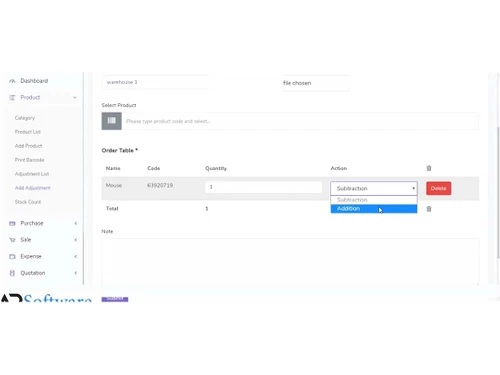Click the Product list icon in sidebar
The width and height of the screenshot is (500, 375).
tap(12, 98)
